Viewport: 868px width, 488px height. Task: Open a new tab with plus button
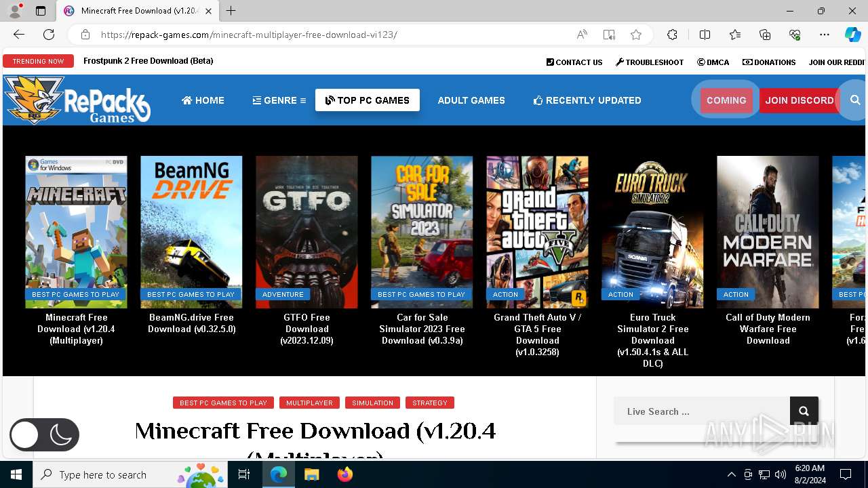(x=231, y=11)
